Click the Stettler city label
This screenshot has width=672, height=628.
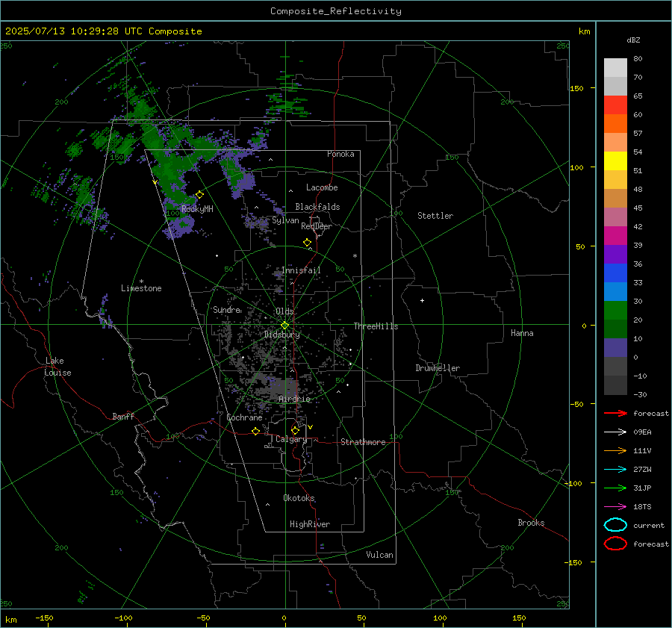tap(435, 216)
